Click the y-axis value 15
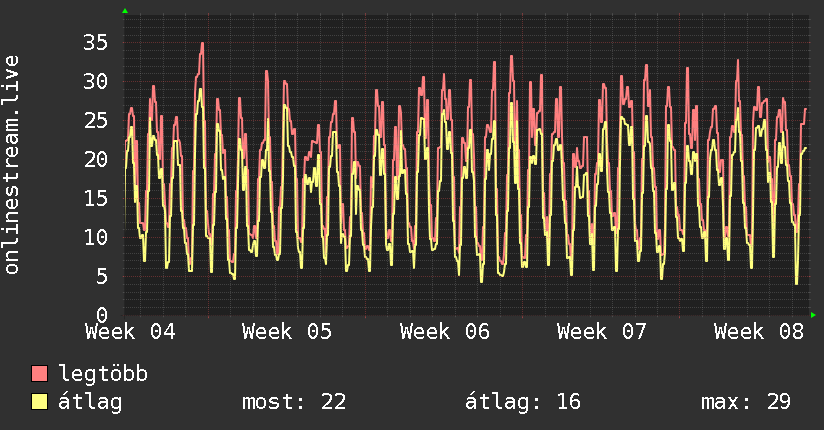 (96, 198)
